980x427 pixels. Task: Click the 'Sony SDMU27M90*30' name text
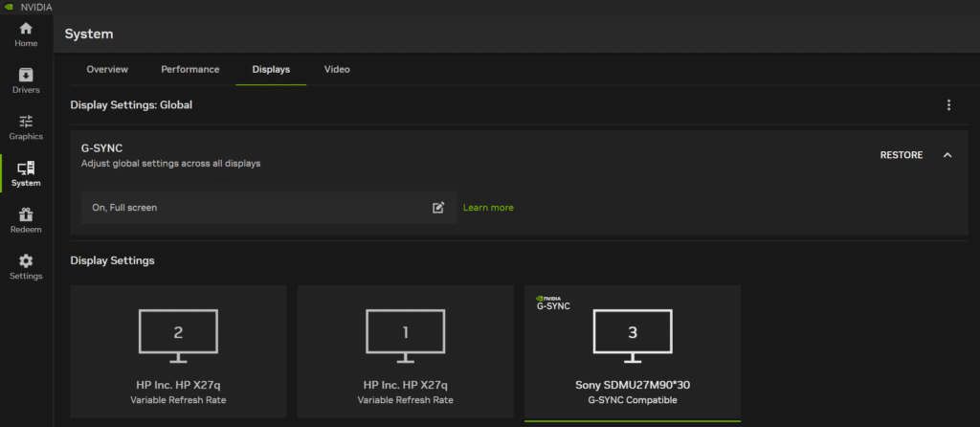click(633, 385)
